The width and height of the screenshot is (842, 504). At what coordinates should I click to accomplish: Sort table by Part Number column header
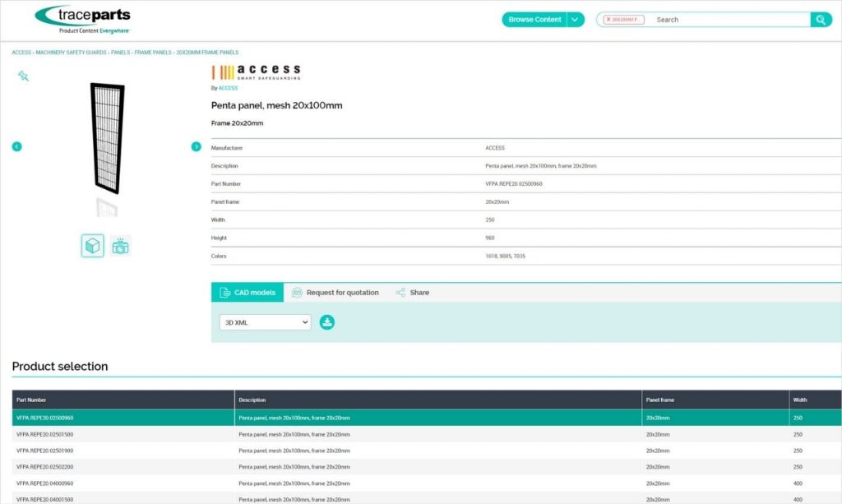(x=31, y=400)
